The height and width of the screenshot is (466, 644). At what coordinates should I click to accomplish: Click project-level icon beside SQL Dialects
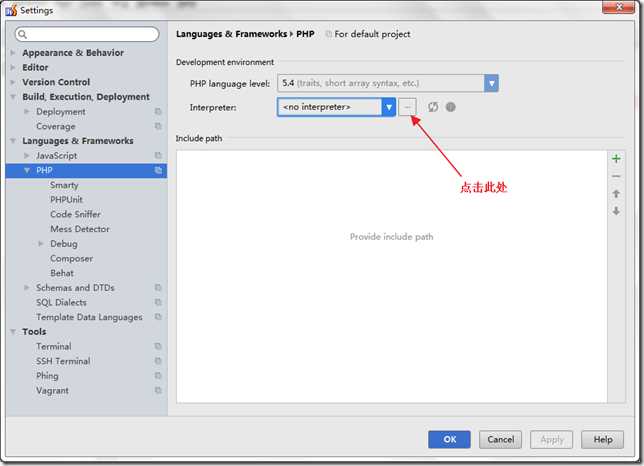coord(158,302)
